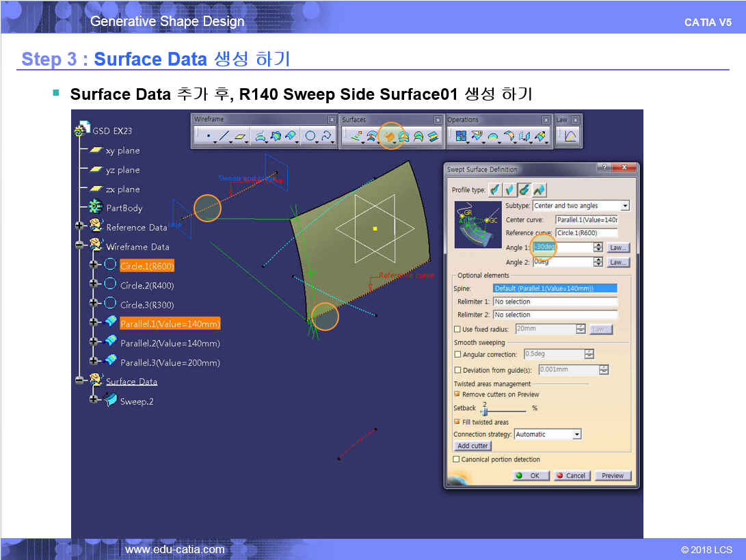Select the Line tool in Wireframe toolbar

pos(224,137)
